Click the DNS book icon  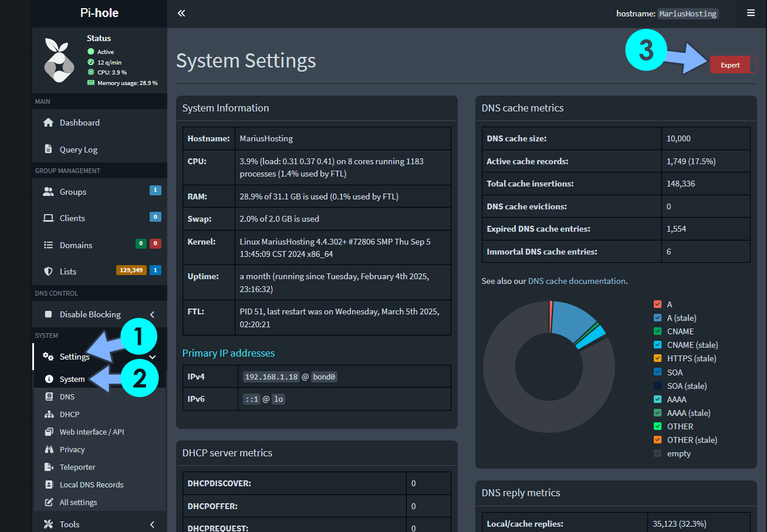[x=49, y=397]
